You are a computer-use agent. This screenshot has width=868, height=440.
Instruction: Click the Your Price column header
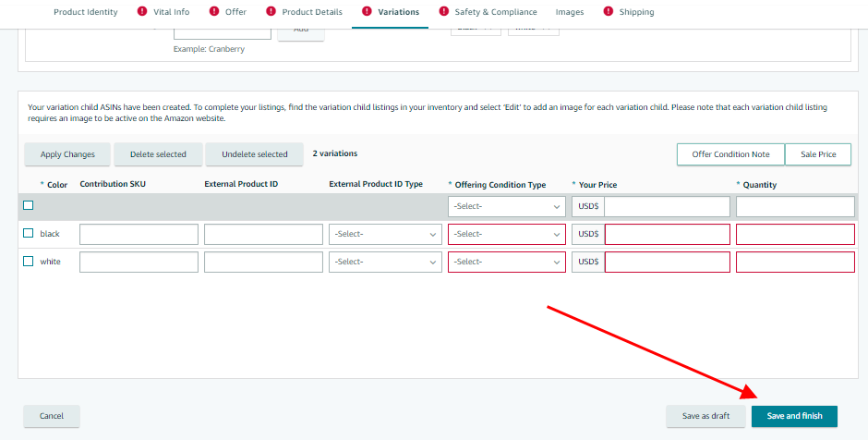pyautogui.click(x=597, y=185)
